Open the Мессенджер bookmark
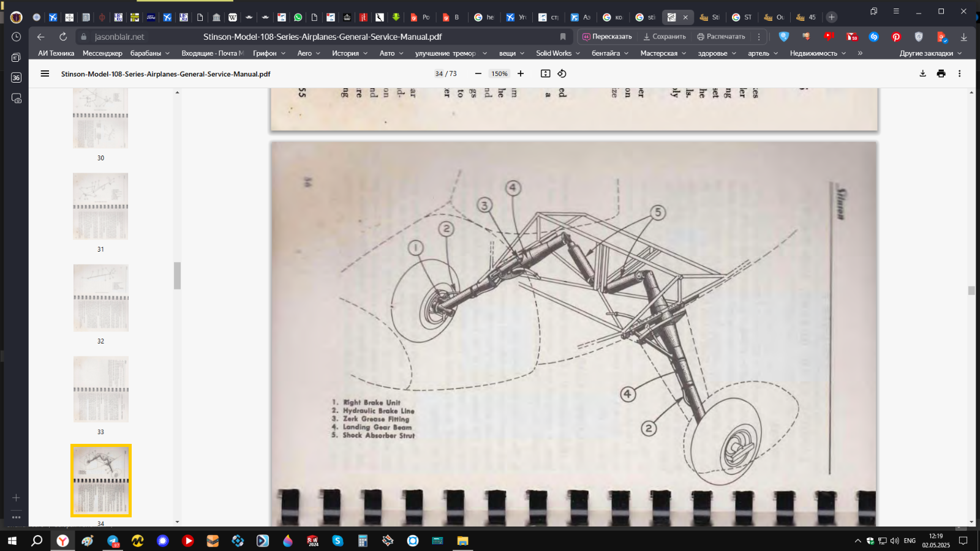Image resolution: width=980 pixels, height=551 pixels. 102,53
